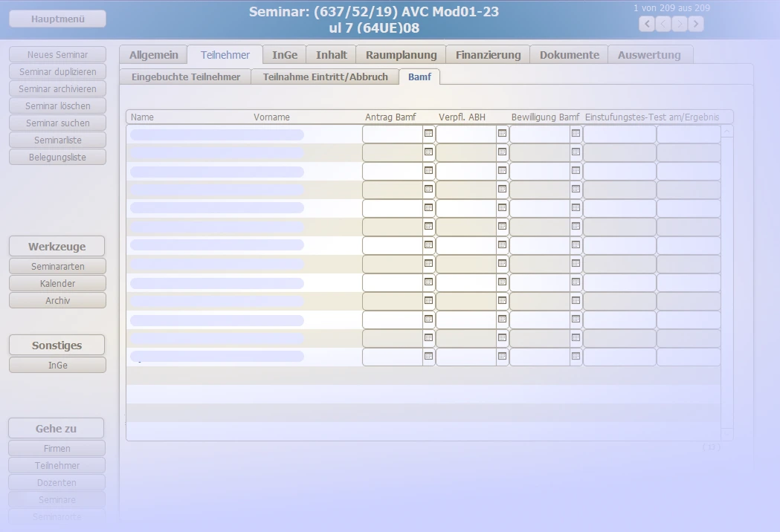Open Teilnahme Eintritt/Abbruch sub-tab
This screenshot has width=780, height=532.
(325, 77)
